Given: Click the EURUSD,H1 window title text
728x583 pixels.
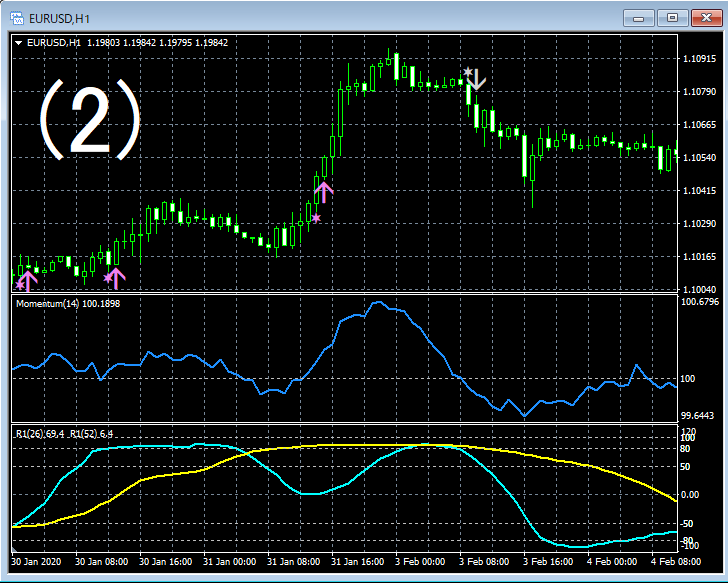Looking at the screenshot, I should click(x=59, y=19).
